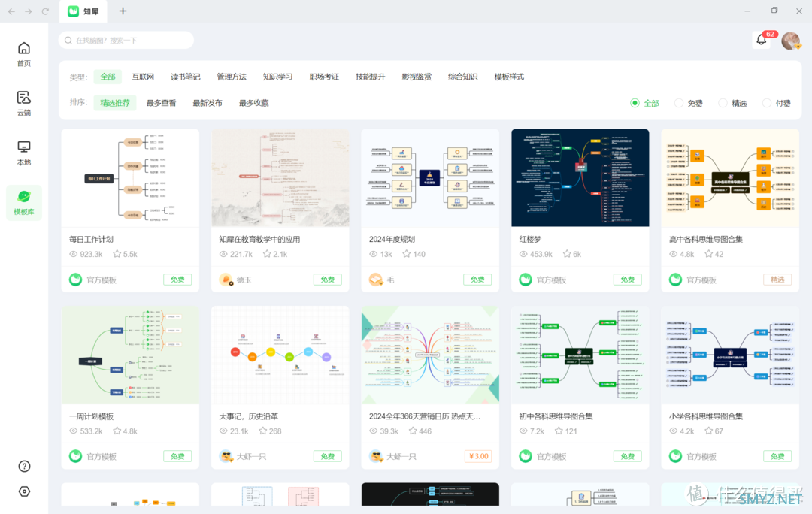This screenshot has width=812, height=514.
Task: Open the user avatar profile
Action: click(791, 41)
